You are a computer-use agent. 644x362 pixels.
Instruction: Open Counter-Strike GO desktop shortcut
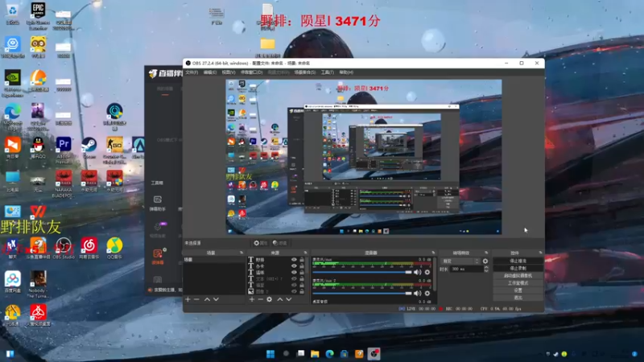[114, 150]
